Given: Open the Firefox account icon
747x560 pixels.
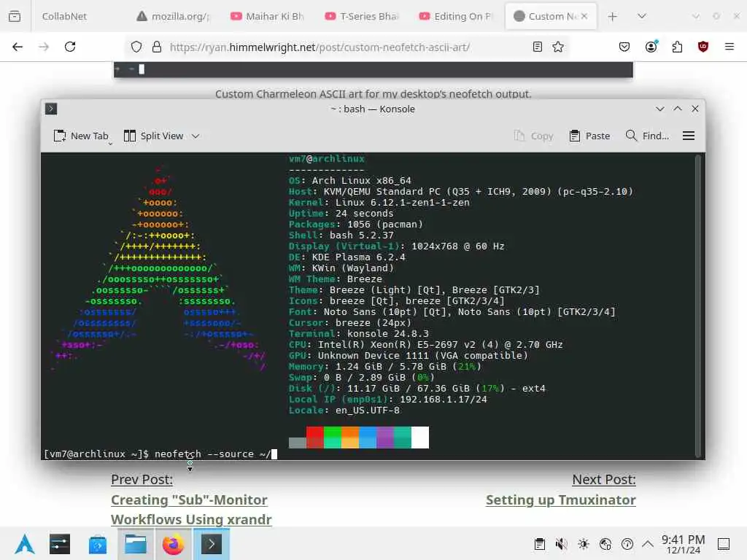Looking at the screenshot, I should coord(651,46).
